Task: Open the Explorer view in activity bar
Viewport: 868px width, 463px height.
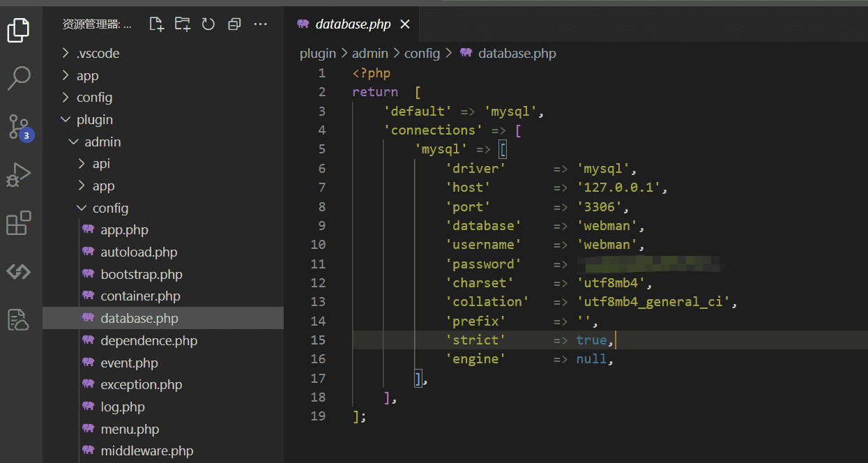Action: (19, 30)
